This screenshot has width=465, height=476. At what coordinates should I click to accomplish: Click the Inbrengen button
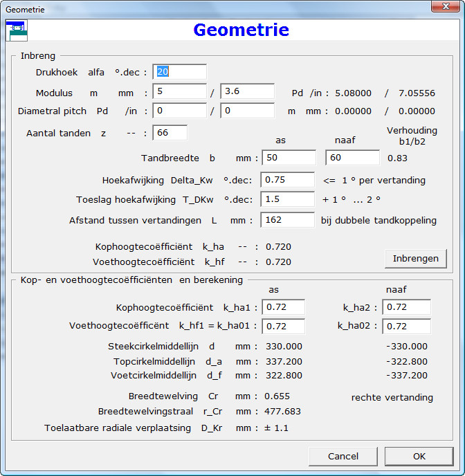click(416, 259)
